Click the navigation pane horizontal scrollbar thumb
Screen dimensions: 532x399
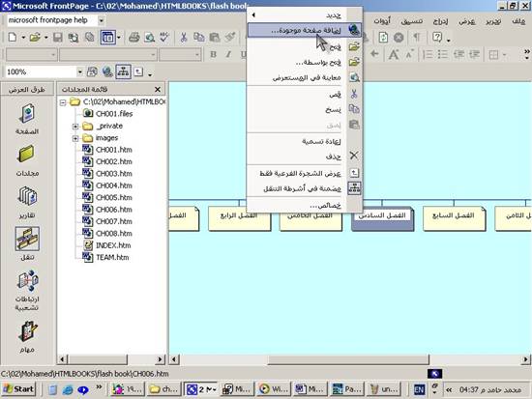348,359
